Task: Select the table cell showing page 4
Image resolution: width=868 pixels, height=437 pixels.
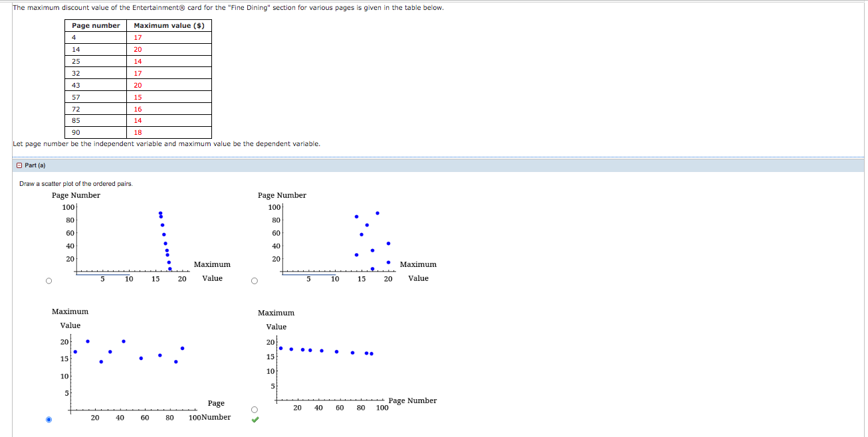Action: (x=73, y=37)
